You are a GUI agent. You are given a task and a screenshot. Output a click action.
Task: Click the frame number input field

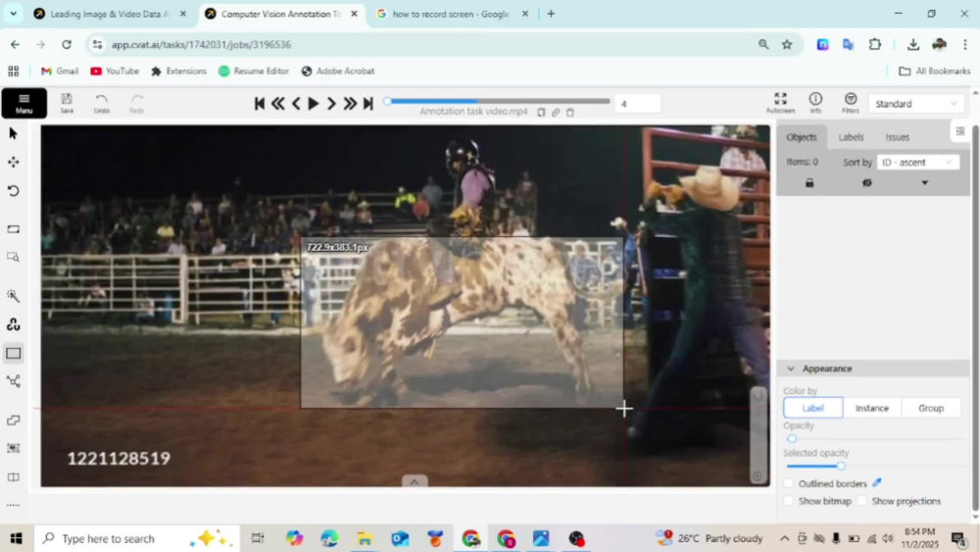point(637,104)
